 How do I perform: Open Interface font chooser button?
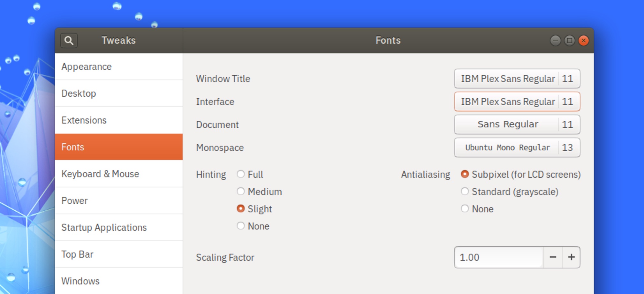click(517, 102)
